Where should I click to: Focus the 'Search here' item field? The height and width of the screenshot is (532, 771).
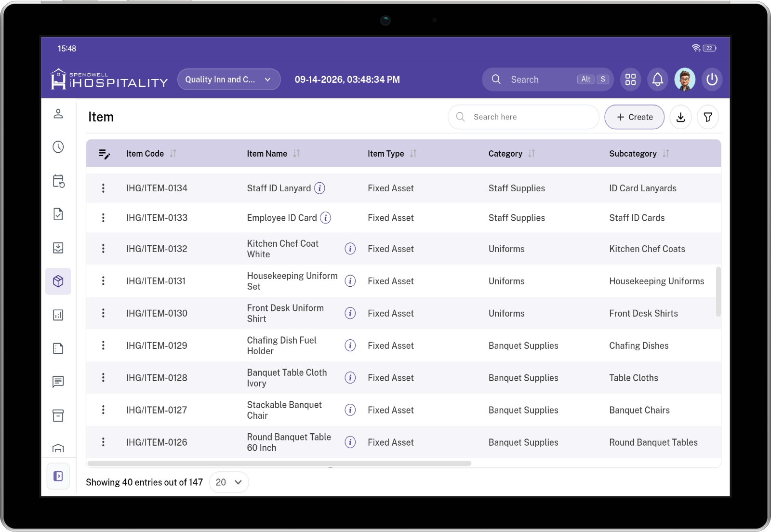(523, 117)
